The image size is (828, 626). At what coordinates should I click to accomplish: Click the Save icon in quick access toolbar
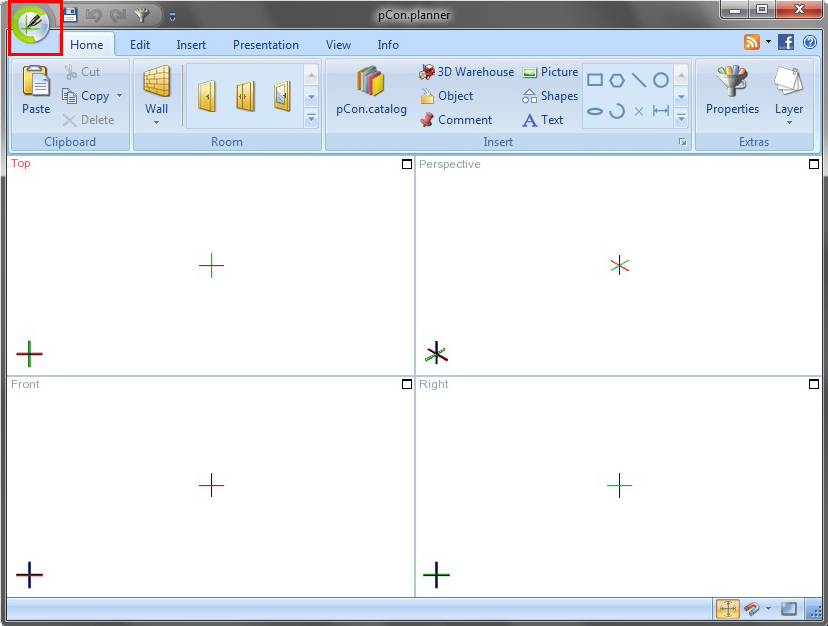coord(70,15)
